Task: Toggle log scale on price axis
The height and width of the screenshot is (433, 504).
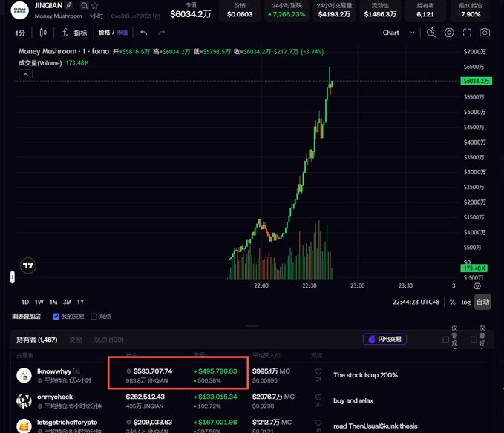Action: click(465, 302)
